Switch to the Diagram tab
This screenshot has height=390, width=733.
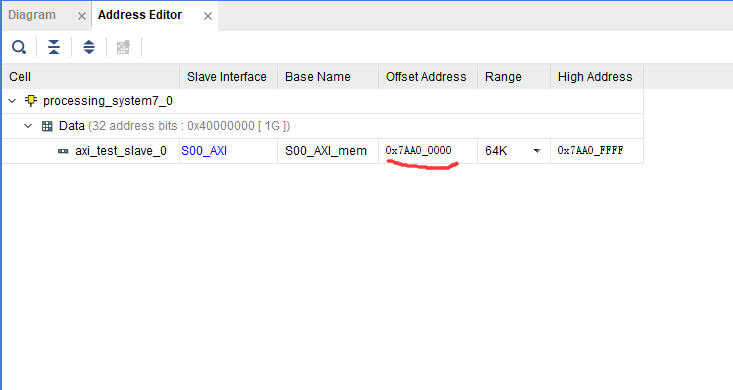pos(32,15)
